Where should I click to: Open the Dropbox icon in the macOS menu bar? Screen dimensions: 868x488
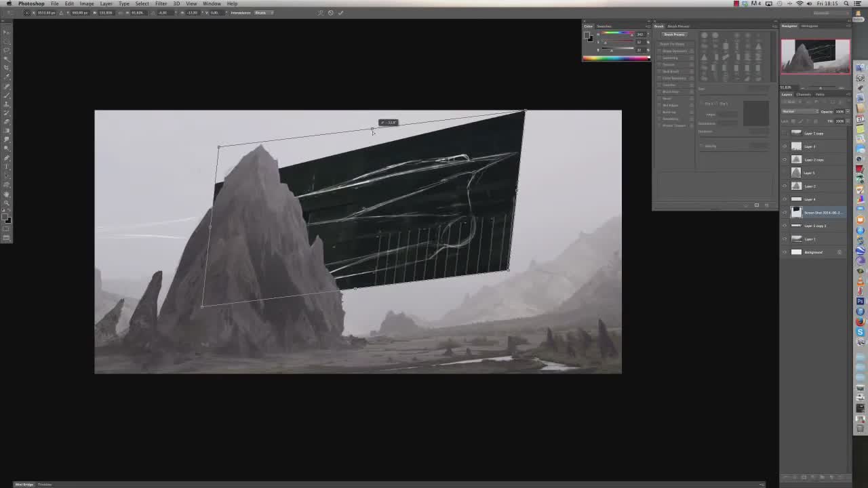pyautogui.click(x=745, y=4)
